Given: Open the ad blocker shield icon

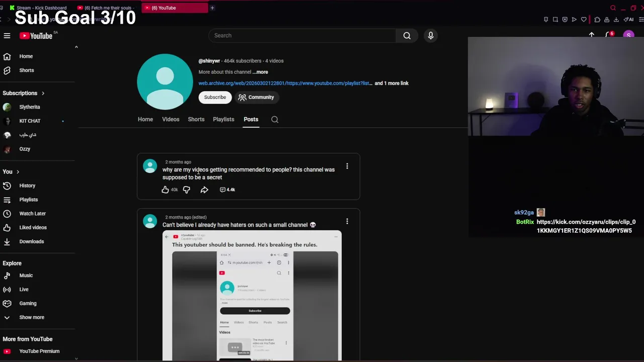Looking at the screenshot, I should coord(565,20).
